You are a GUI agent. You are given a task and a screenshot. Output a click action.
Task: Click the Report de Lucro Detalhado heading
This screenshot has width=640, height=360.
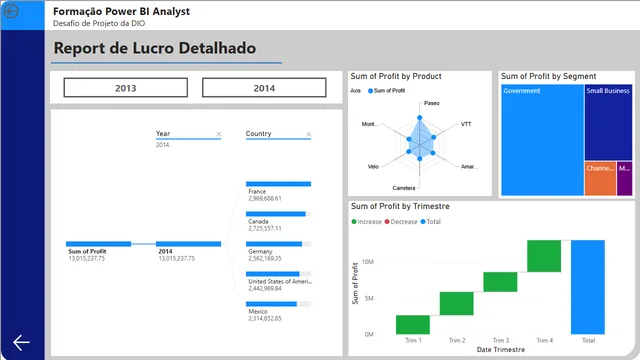click(155, 48)
